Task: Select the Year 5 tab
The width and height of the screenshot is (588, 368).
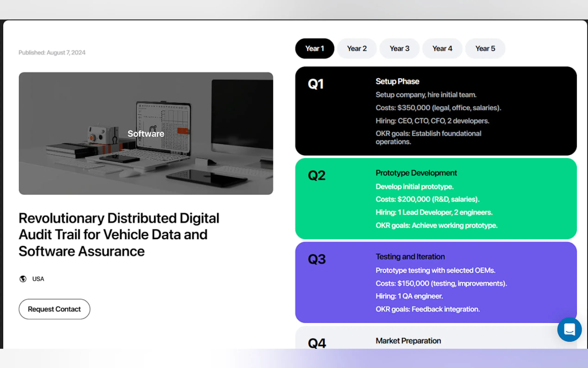Action: [485, 48]
